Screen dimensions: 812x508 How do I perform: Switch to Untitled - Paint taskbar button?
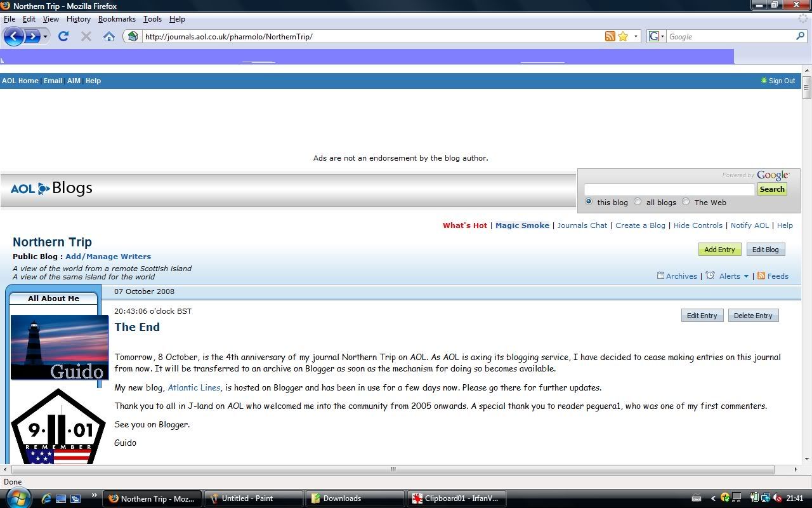point(252,498)
